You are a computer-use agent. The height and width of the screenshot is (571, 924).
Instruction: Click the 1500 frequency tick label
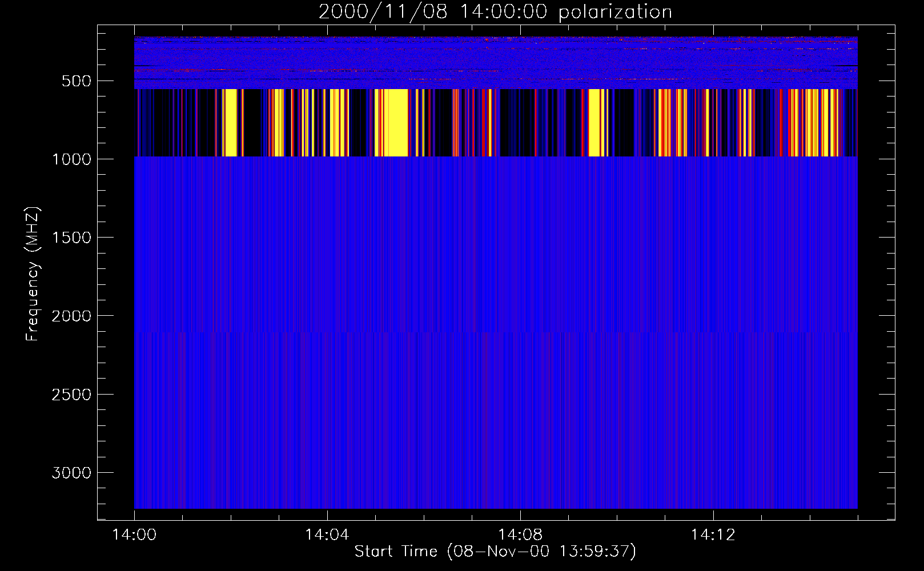click(x=71, y=238)
